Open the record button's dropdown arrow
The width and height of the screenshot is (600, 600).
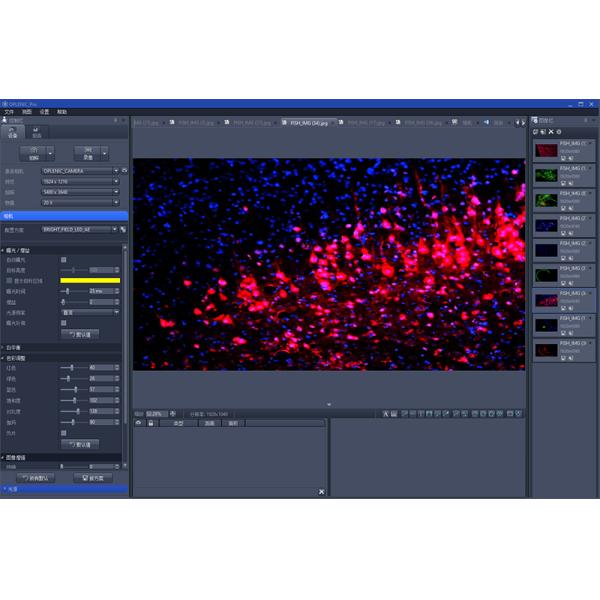tap(105, 153)
